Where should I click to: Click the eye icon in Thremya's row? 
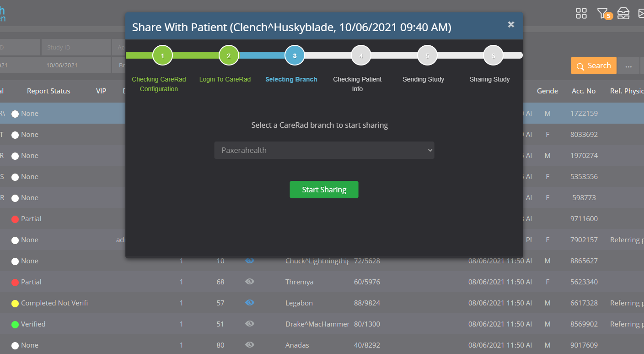249,282
